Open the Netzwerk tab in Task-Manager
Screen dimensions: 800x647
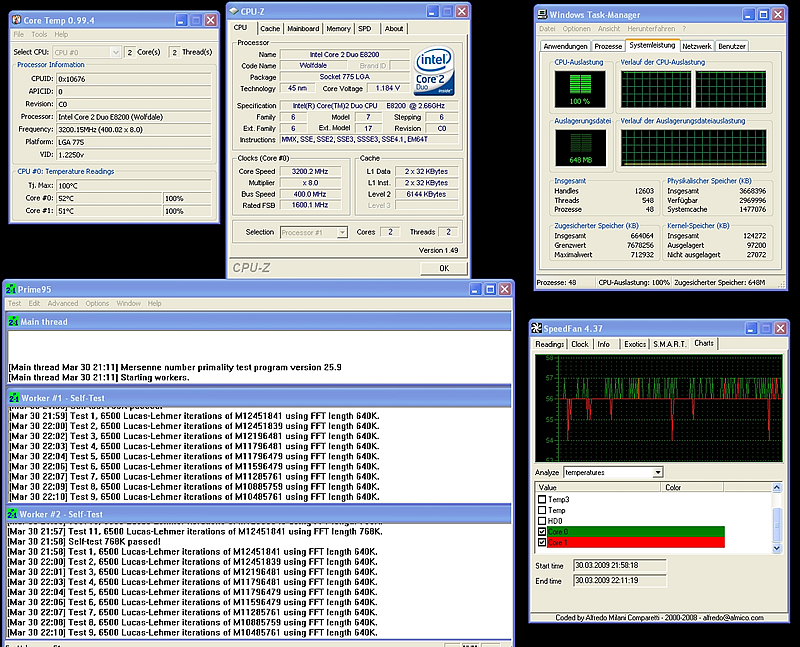[697, 46]
